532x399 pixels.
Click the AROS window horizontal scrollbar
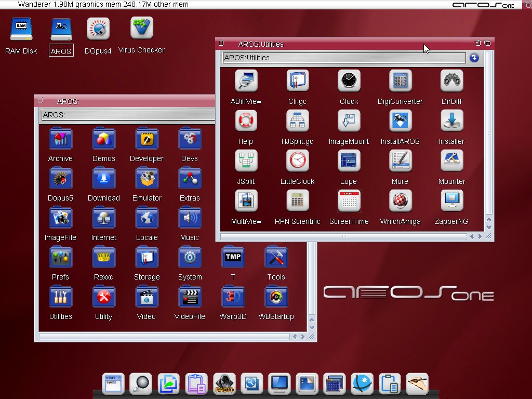click(164, 337)
